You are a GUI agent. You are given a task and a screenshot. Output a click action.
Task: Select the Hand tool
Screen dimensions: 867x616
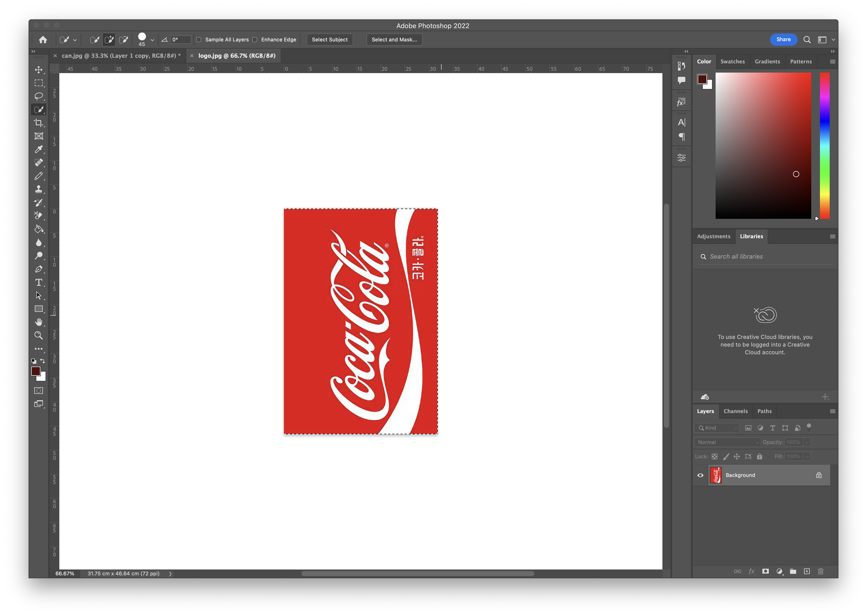click(x=39, y=322)
